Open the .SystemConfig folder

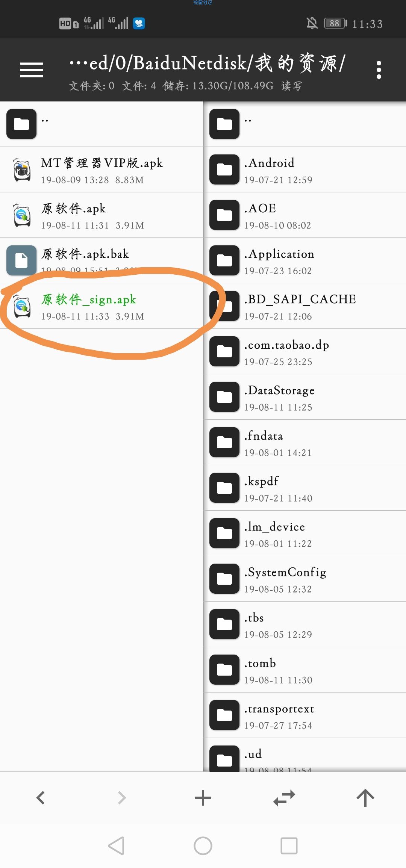coord(305,579)
